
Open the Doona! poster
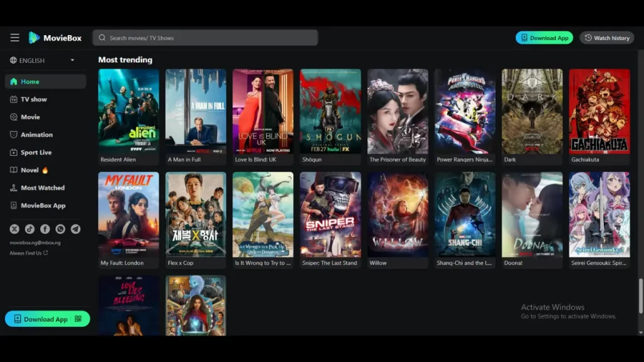tap(532, 215)
